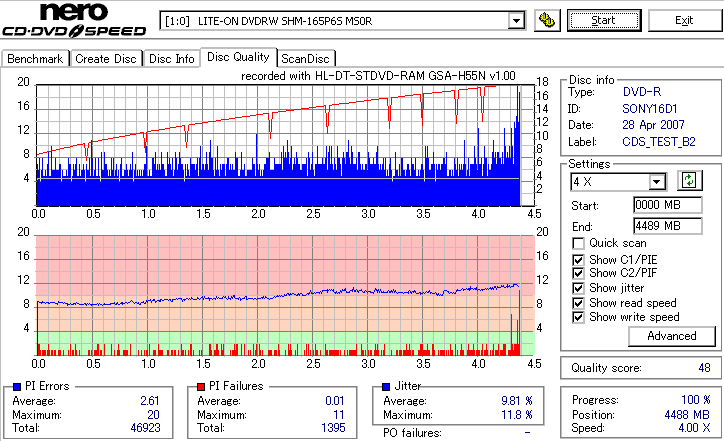Click the recorded with HL-DT-ST text
Viewport: 724px width, 441px height.
coord(378,76)
